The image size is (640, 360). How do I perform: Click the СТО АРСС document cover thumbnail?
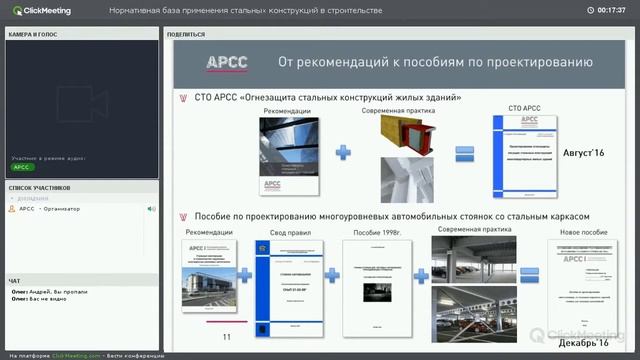pos(525,157)
